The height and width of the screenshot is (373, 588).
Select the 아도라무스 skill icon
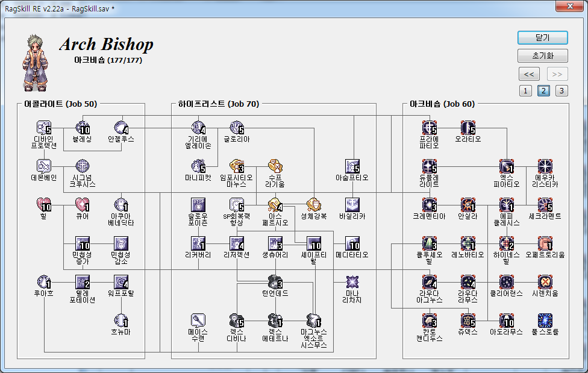(x=507, y=321)
